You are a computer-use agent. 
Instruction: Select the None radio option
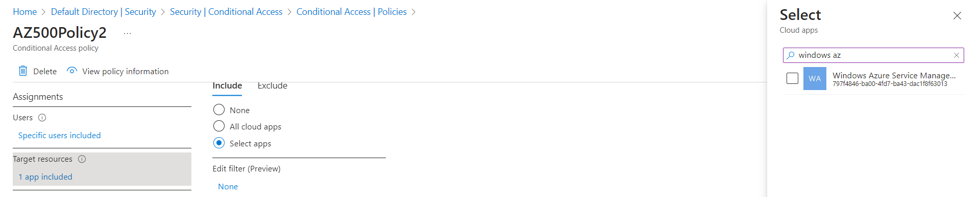click(x=219, y=110)
